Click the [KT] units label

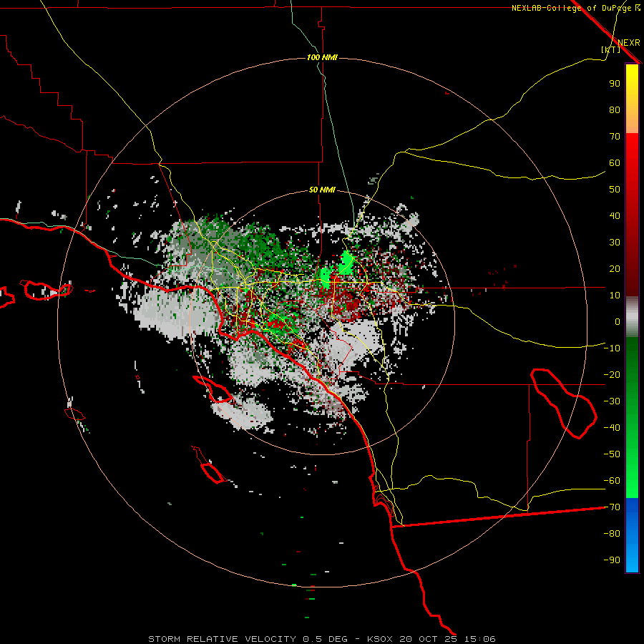(611, 49)
